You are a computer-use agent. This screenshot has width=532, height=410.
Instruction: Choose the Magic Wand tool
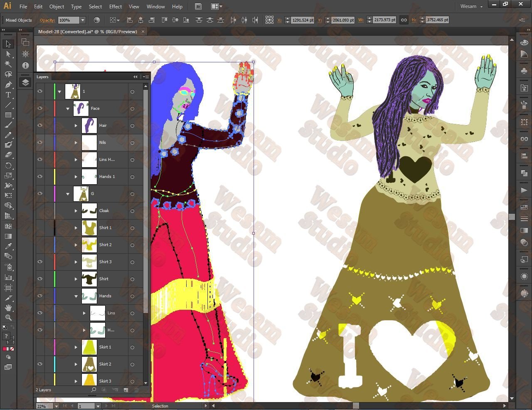point(8,64)
